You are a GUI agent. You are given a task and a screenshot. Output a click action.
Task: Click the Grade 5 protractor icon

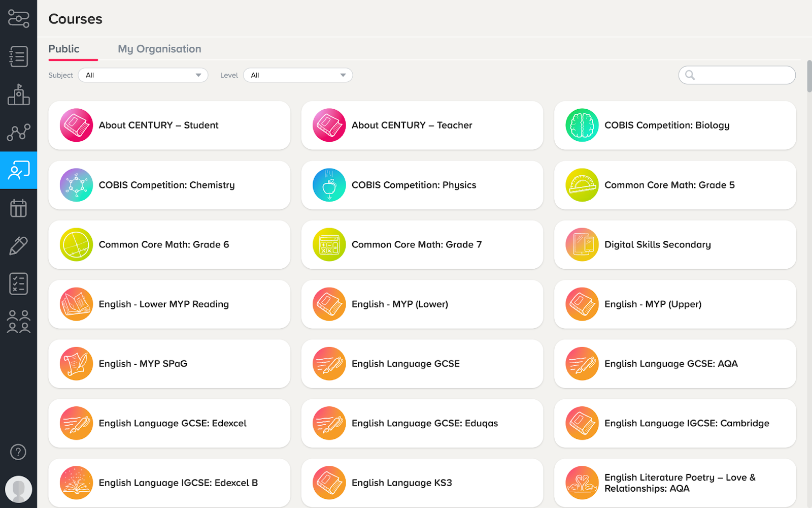(x=582, y=185)
